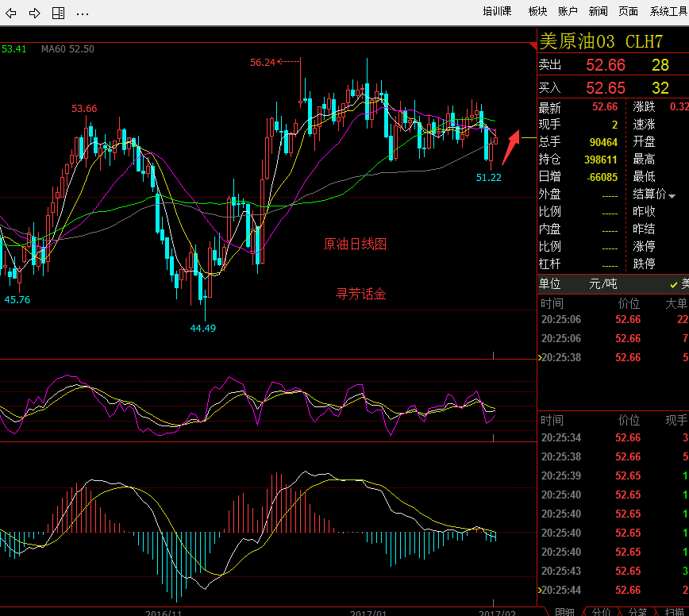Click the 买入 price 52.65
Screen dimensions: 689x616
point(605,88)
